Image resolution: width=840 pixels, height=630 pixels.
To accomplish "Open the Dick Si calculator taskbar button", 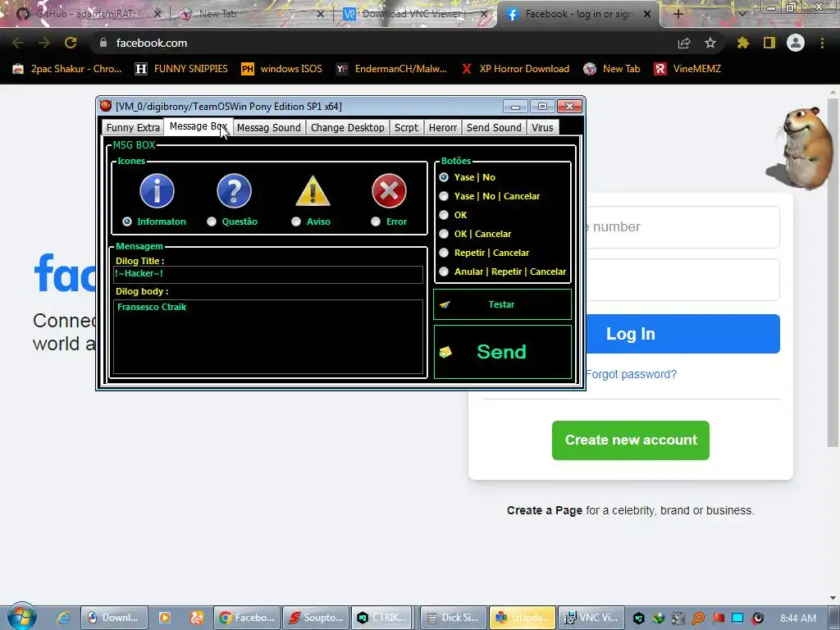I will pyautogui.click(x=454, y=618).
